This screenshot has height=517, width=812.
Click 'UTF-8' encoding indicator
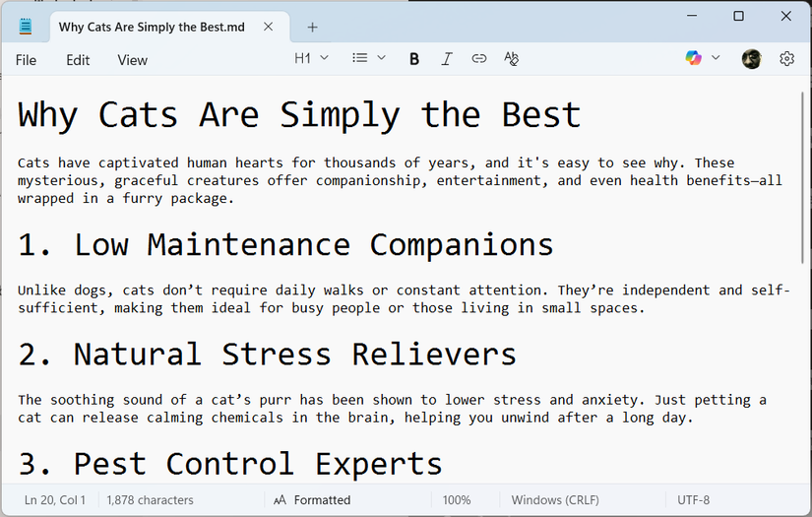(694, 500)
